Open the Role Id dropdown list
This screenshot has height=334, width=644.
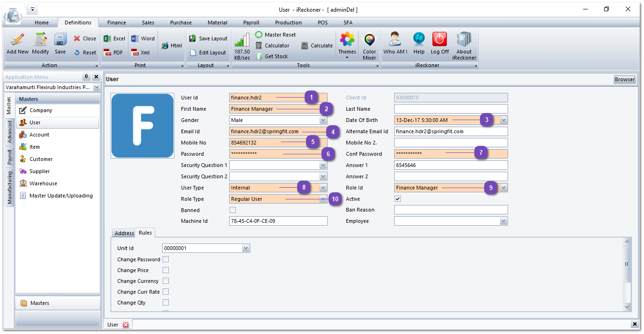click(x=503, y=188)
